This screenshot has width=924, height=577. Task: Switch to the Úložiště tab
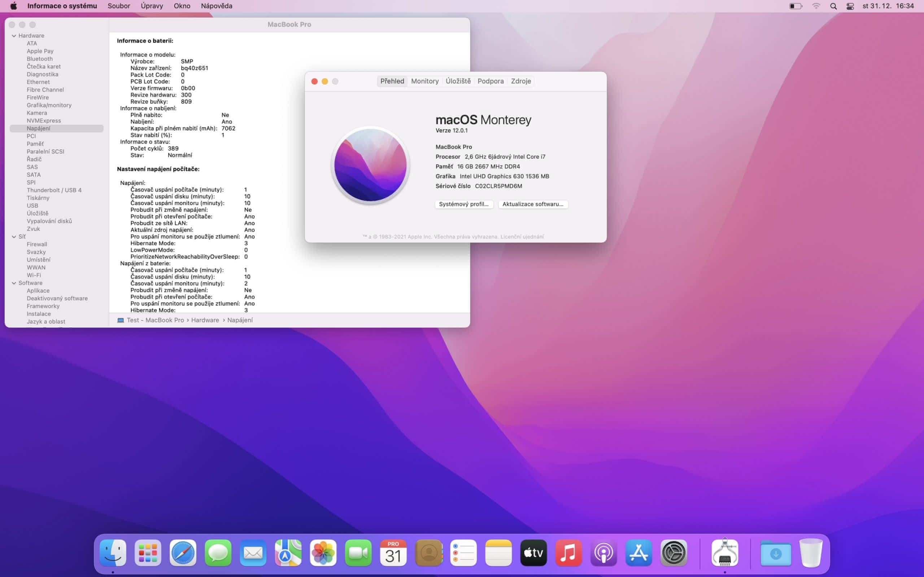pyautogui.click(x=458, y=81)
